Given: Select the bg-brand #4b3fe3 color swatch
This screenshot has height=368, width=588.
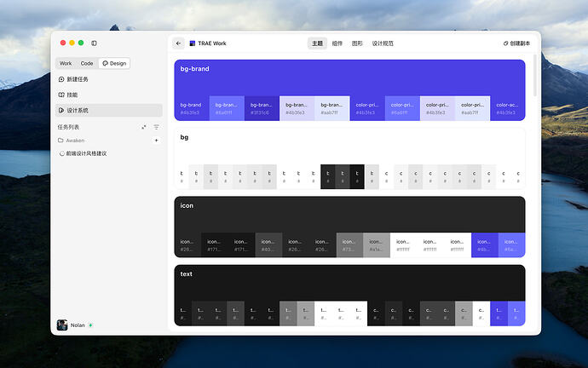Looking at the screenshot, I should [192, 108].
